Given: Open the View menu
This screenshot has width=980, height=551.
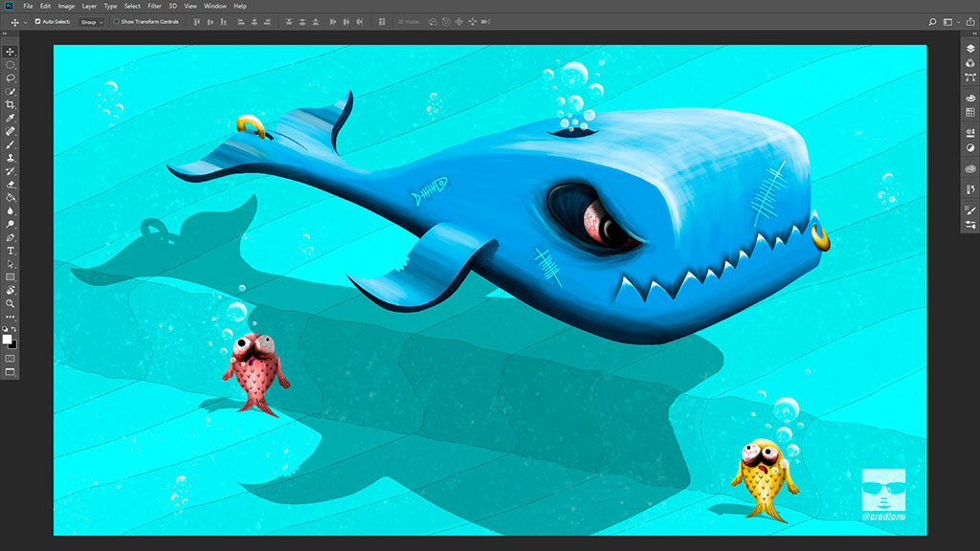Looking at the screenshot, I should [x=190, y=7].
